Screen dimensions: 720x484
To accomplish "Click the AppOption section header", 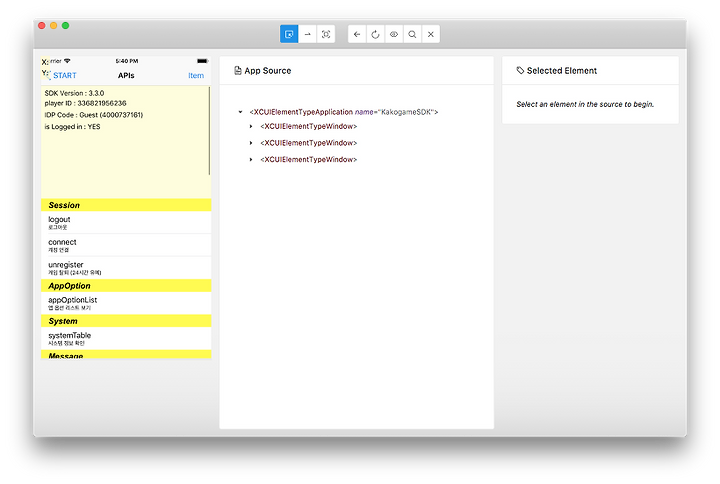I will pos(126,286).
